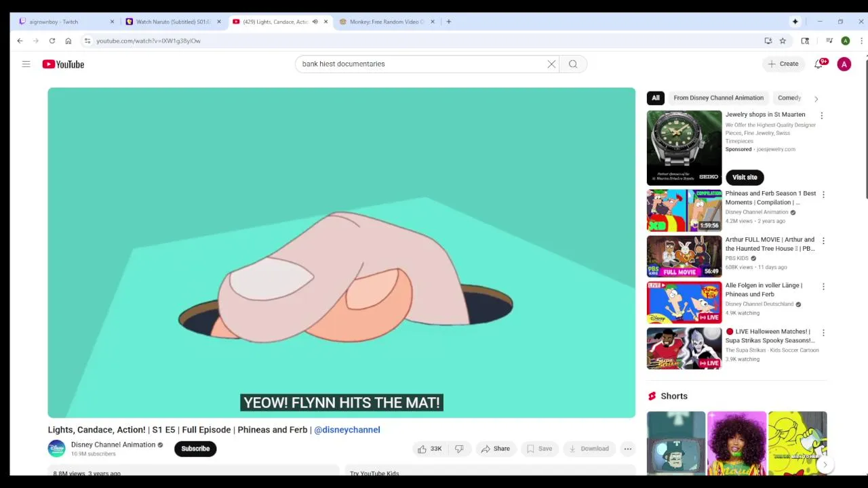Open the browser extensions icon
The width and height of the screenshot is (868, 488).
[805, 41]
